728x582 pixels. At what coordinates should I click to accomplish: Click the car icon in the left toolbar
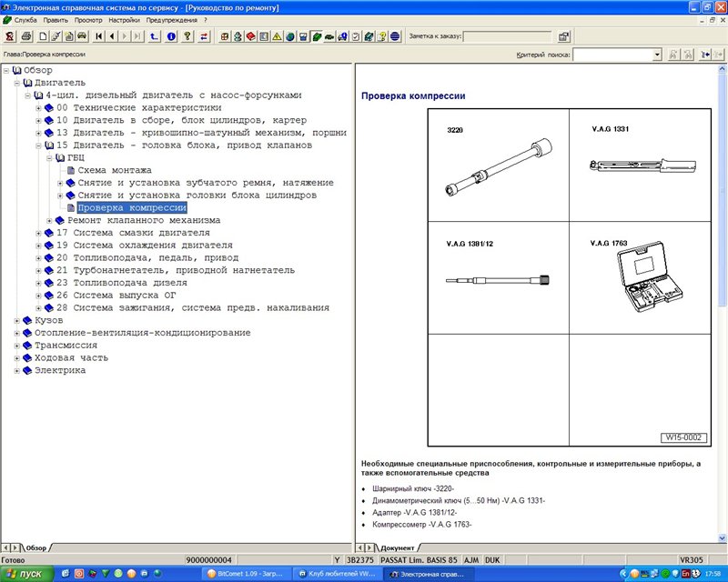[82, 36]
